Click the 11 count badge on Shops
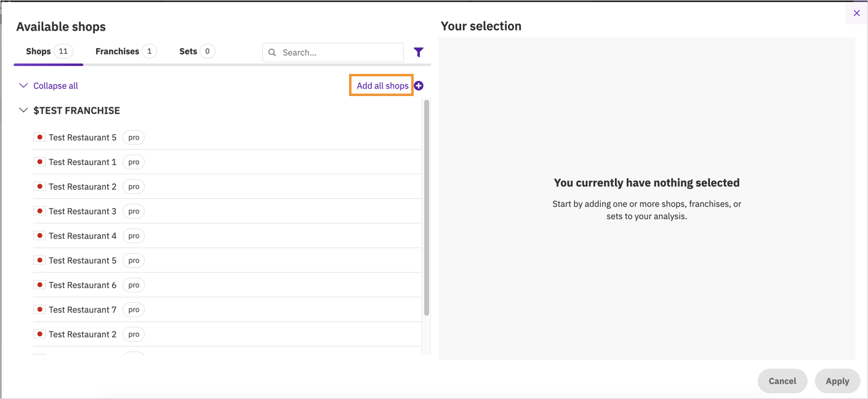868x399 pixels. [63, 51]
